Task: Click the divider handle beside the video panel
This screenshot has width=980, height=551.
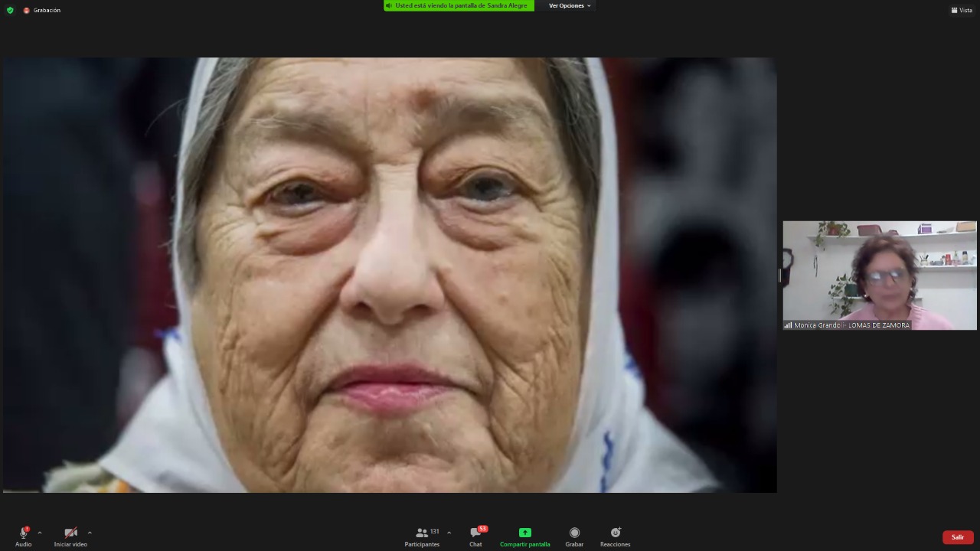Action: (779, 275)
